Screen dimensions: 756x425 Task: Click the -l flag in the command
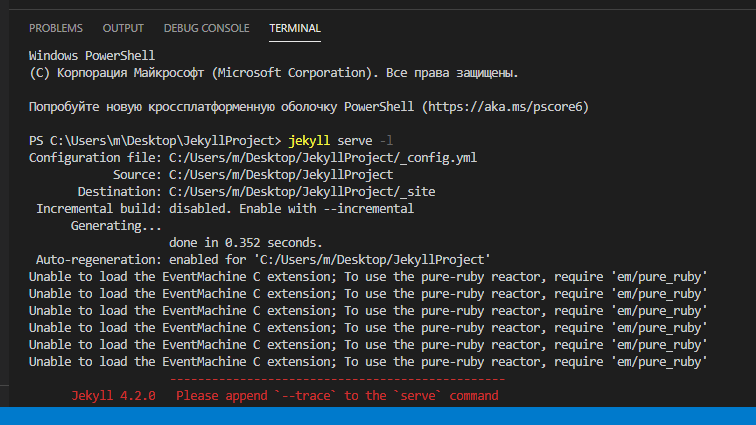[389, 141]
